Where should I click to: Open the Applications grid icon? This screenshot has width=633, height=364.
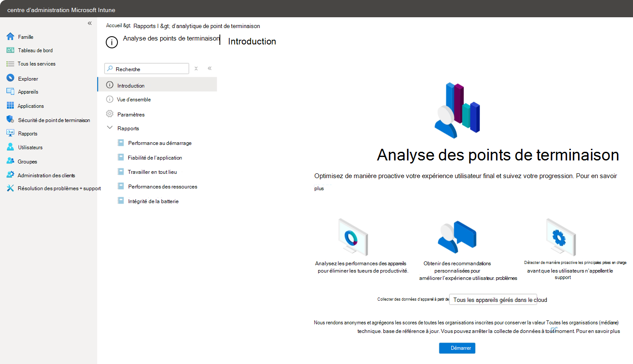10,106
